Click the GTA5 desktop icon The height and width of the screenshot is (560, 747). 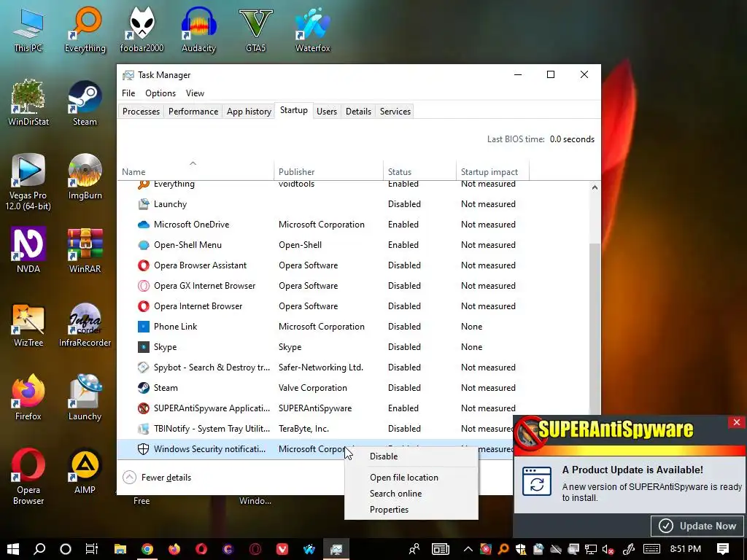click(256, 31)
